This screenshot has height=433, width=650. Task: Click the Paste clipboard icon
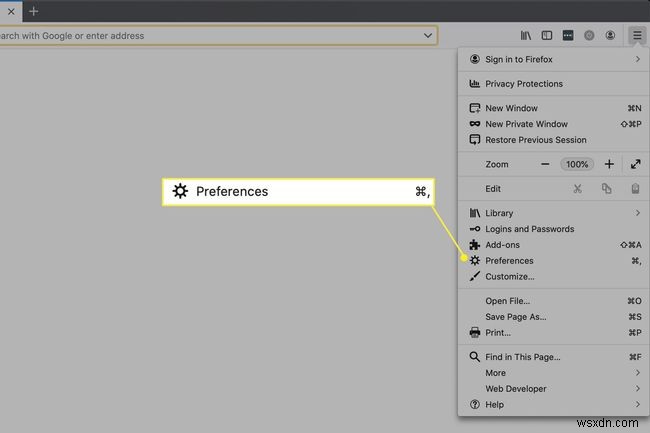[x=635, y=189]
